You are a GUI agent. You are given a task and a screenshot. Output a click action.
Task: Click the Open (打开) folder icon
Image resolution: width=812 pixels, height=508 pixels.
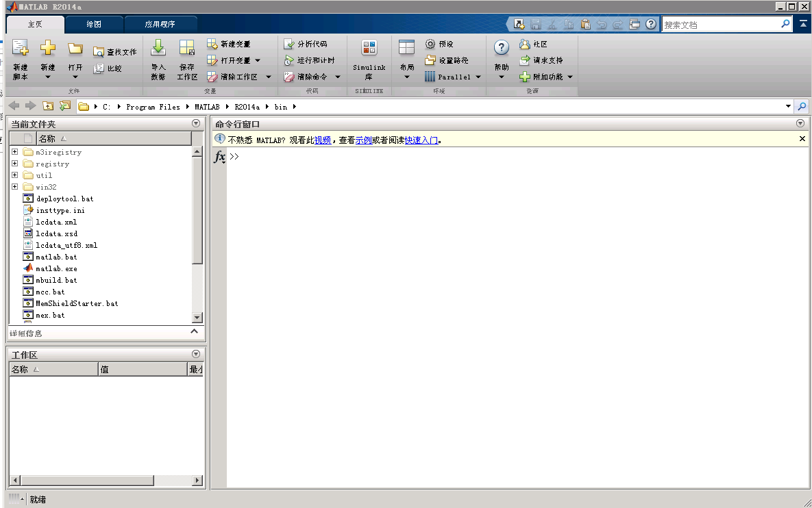[x=75, y=49]
